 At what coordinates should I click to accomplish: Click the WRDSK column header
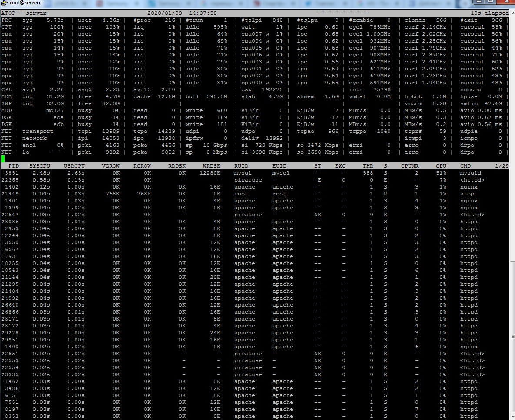coord(212,166)
